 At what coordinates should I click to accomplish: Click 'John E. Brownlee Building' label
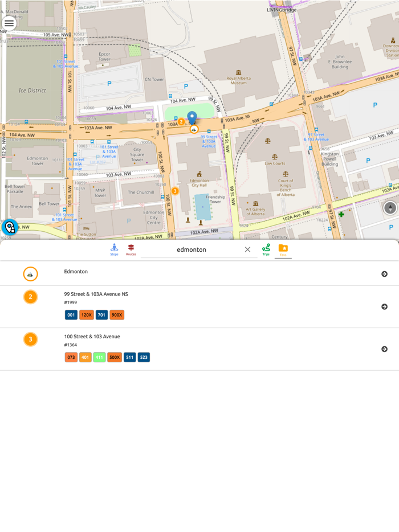[x=340, y=62]
